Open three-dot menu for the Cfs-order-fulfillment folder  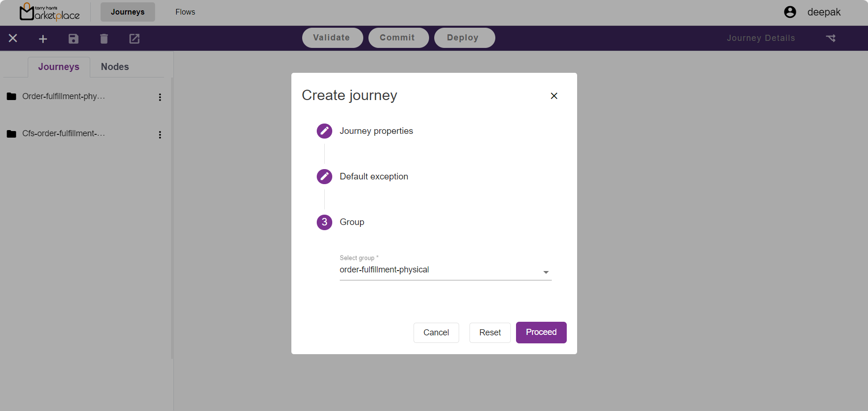click(160, 135)
